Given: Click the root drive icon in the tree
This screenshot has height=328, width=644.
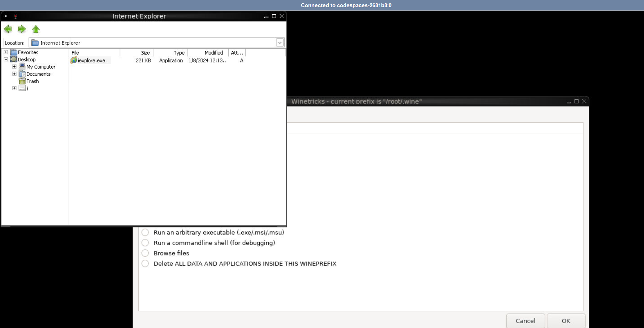Looking at the screenshot, I should (22, 88).
